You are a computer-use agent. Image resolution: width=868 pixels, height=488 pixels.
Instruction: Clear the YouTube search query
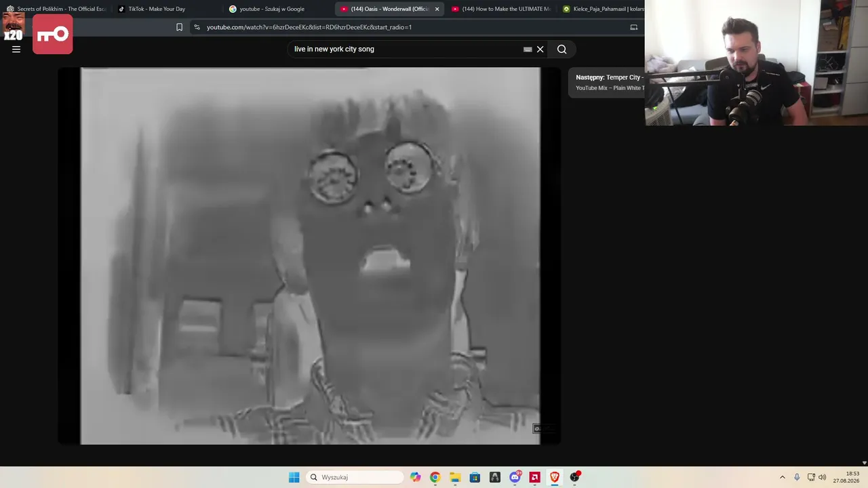pyautogui.click(x=540, y=49)
